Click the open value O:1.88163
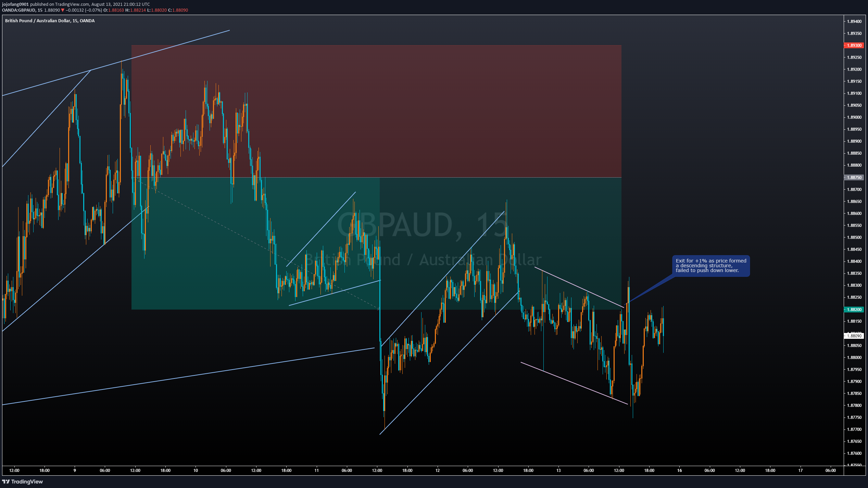Image resolution: width=868 pixels, height=488 pixels. (114, 10)
